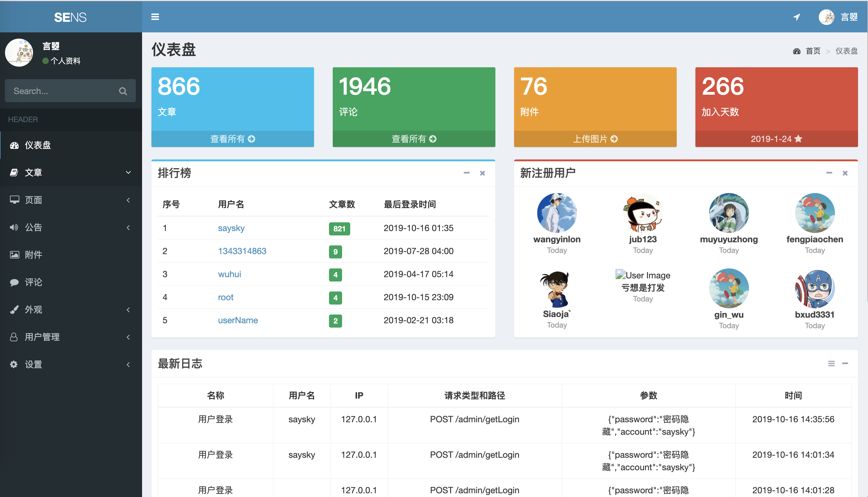868x497 pixels.
Task: Click 查看所有 under the 文章 count card
Action: 232,139
